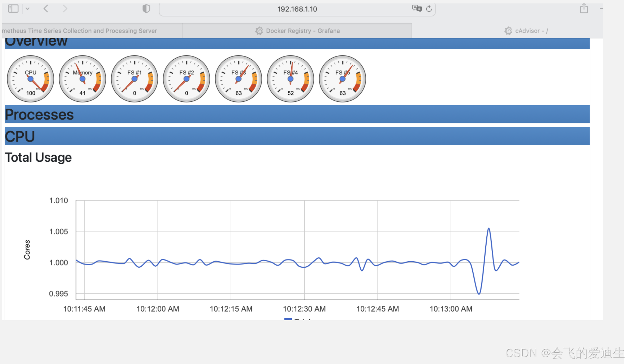The width and height of the screenshot is (626, 364).
Task: Click the 10:13:00 AM time label
Action: point(451,309)
